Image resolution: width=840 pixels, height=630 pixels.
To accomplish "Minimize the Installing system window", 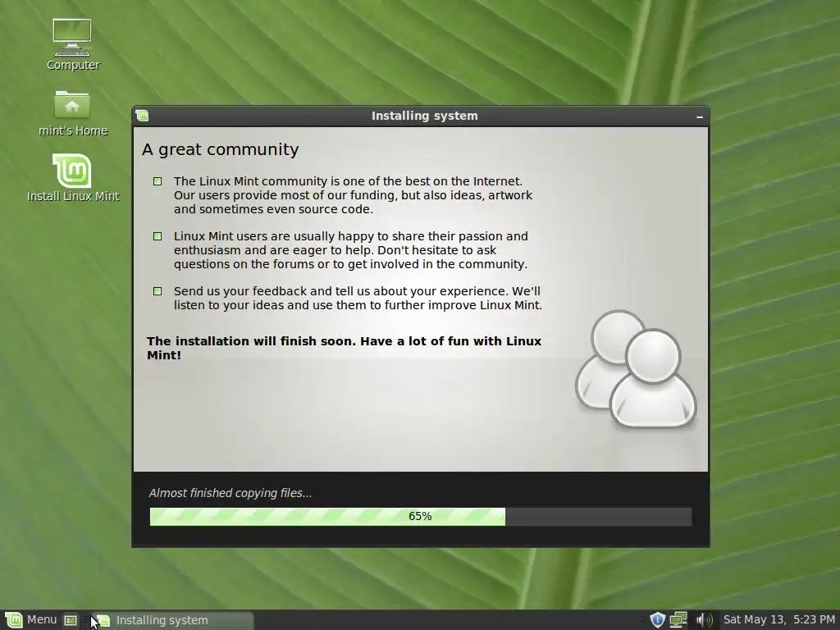I will (699, 116).
